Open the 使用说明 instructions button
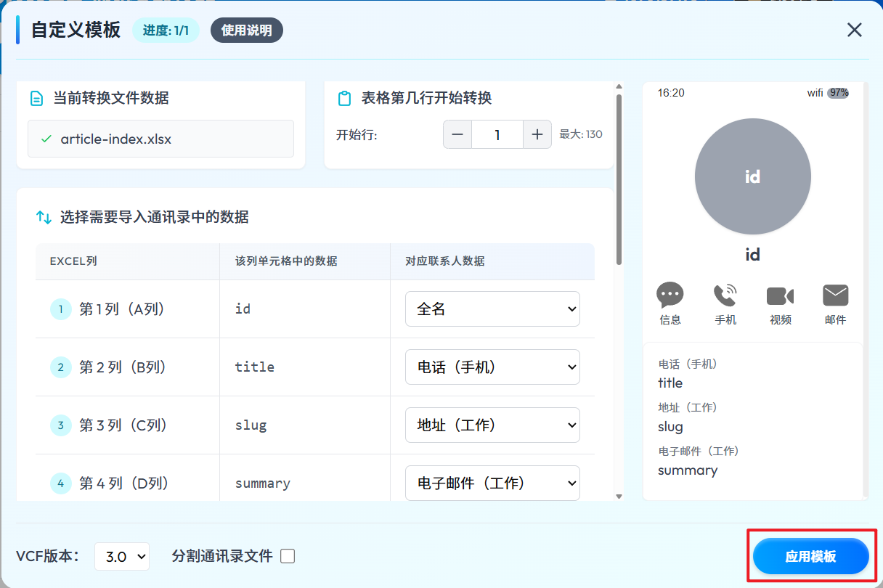883x588 pixels. click(247, 30)
